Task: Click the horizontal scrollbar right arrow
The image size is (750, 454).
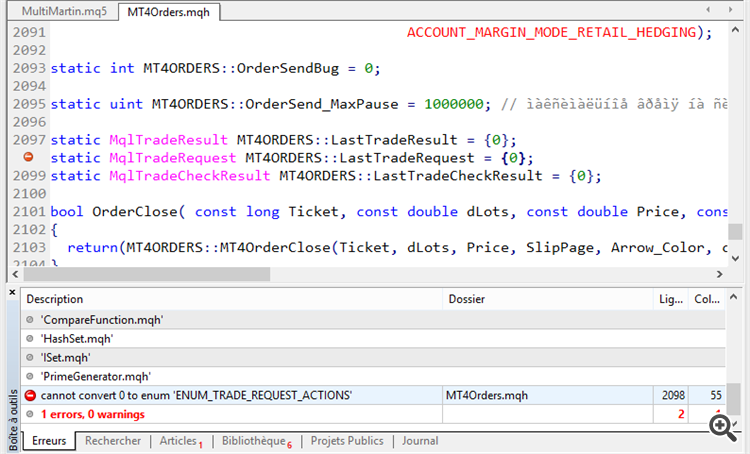Action: tap(720, 274)
